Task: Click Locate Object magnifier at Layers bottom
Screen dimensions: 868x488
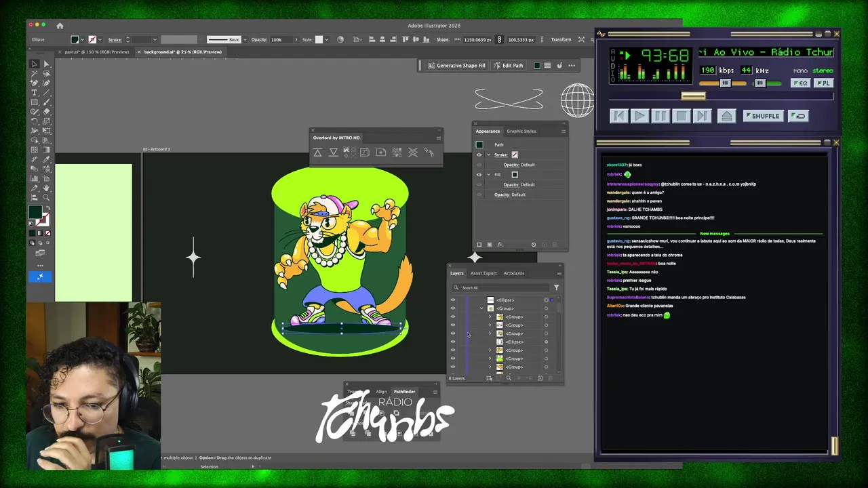Action: point(509,378)
